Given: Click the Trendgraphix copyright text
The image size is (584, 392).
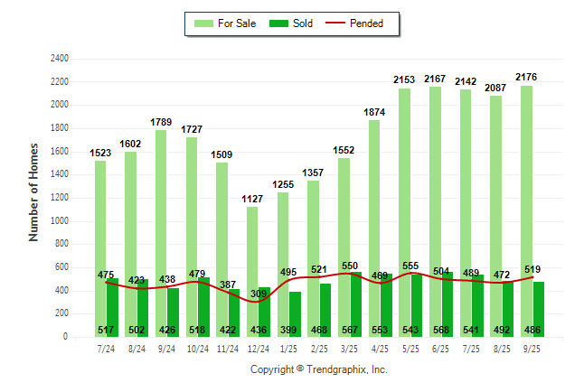Looking at the screenshot, I should point(318,369).
